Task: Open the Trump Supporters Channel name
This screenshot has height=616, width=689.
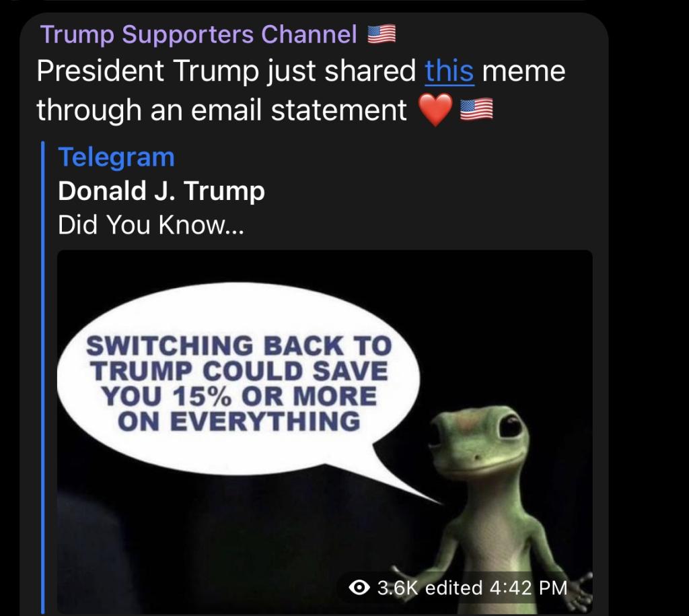Action: click(x=198, y=35)
